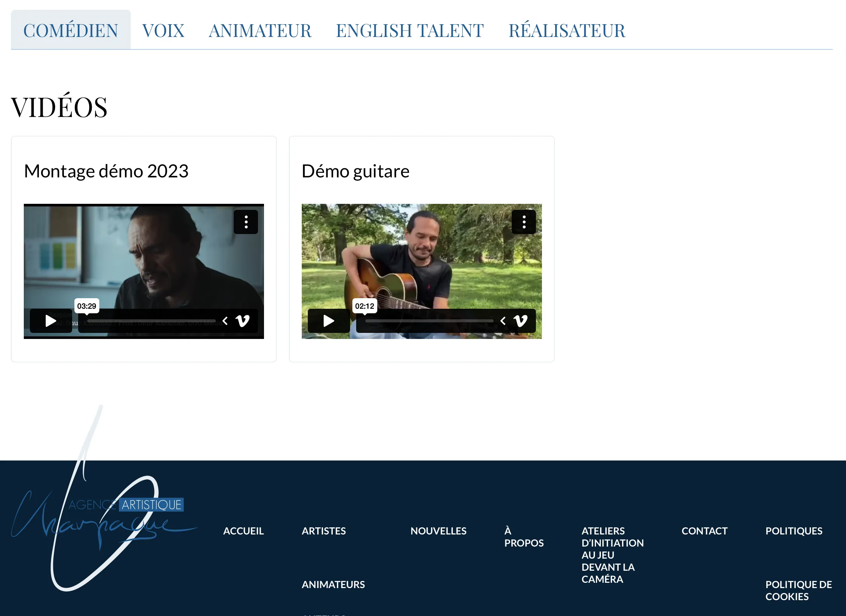Open the CONTACT page from footer
The width and height of the screenshot is (846, 616).
[x=704, y=531]
